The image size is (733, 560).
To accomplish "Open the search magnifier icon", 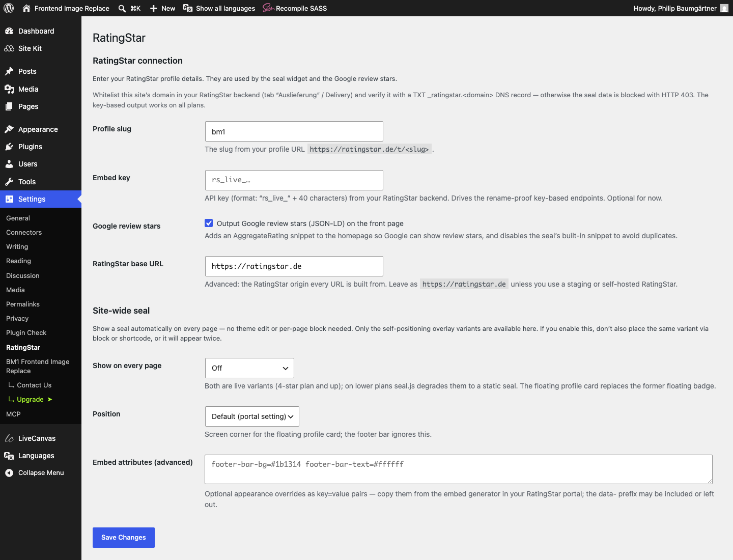I will [x=122, y=9].
